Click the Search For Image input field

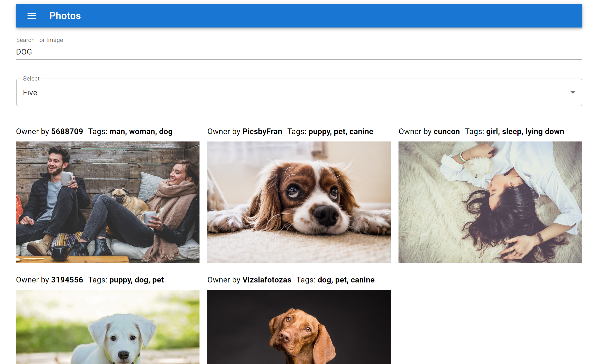coord(299,52)
